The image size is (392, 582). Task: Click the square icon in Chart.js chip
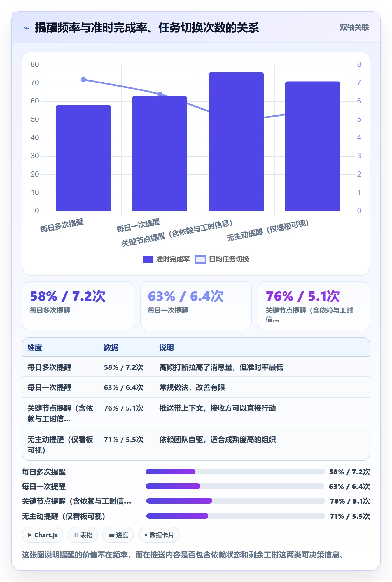pyautogui.click(x=30, y=535)
